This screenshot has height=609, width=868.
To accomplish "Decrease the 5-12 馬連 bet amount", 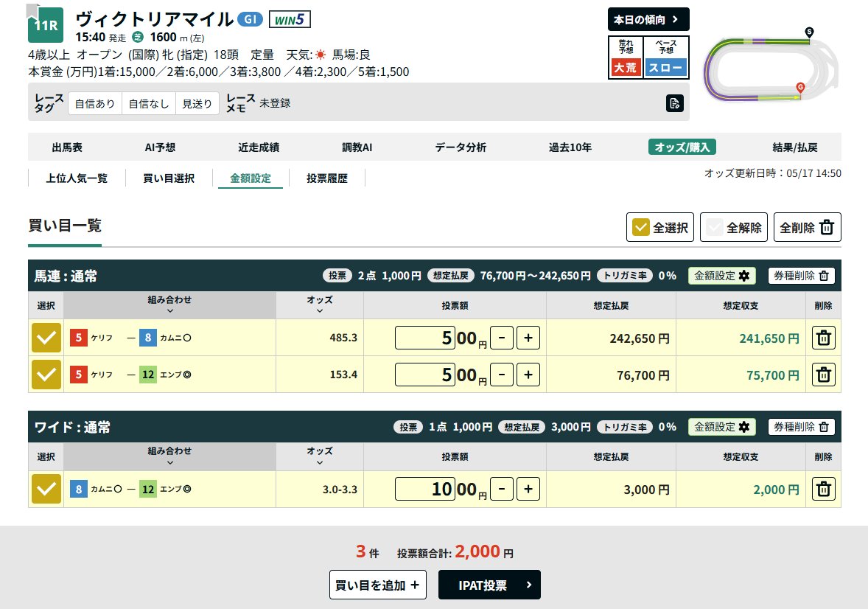I will [x=502, y=375].
